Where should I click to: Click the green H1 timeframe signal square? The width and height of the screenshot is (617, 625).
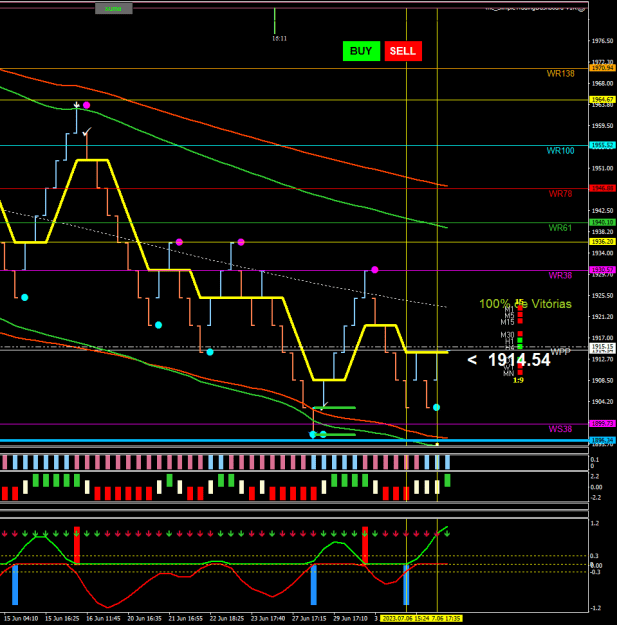coord(520,340)
